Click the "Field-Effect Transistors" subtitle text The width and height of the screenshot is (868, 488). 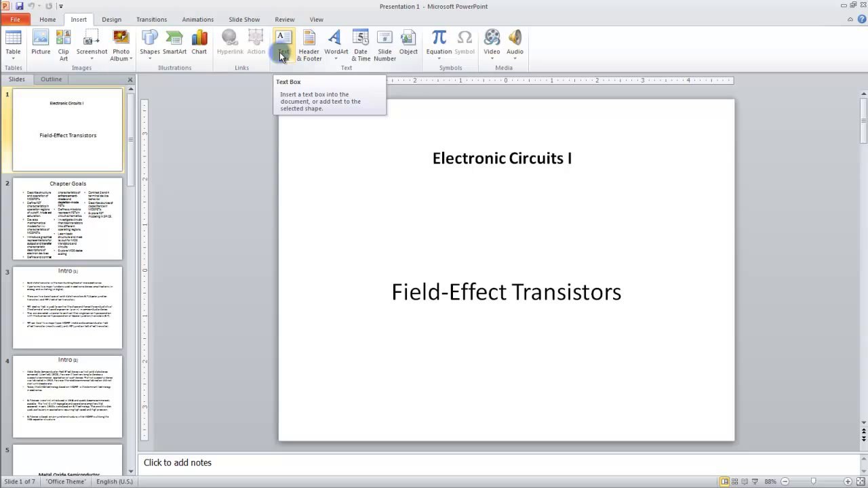[506, 291]
